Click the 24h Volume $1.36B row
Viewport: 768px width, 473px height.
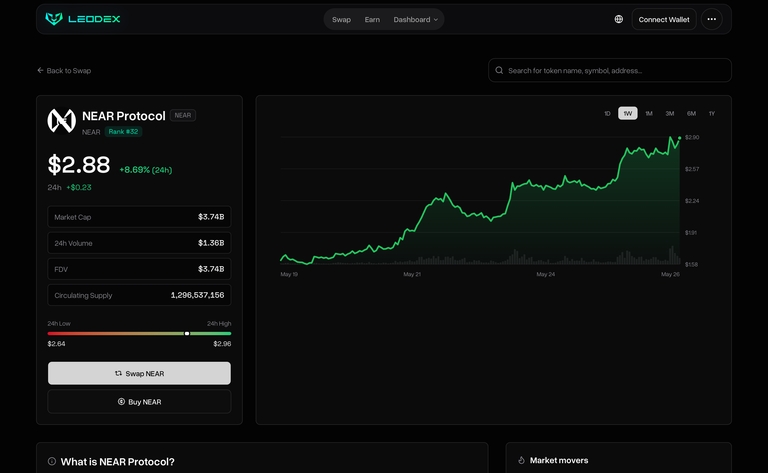point(139,243)
